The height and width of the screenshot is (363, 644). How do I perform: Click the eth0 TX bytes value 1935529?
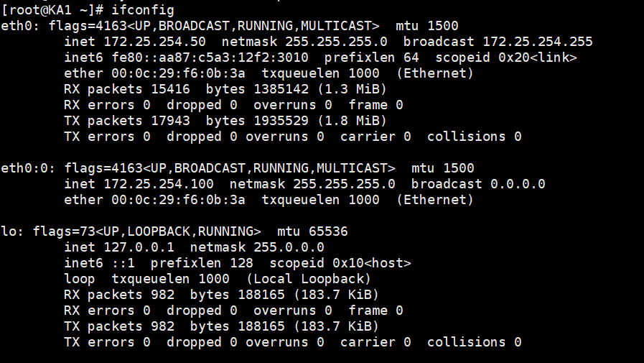pos(281,121)
